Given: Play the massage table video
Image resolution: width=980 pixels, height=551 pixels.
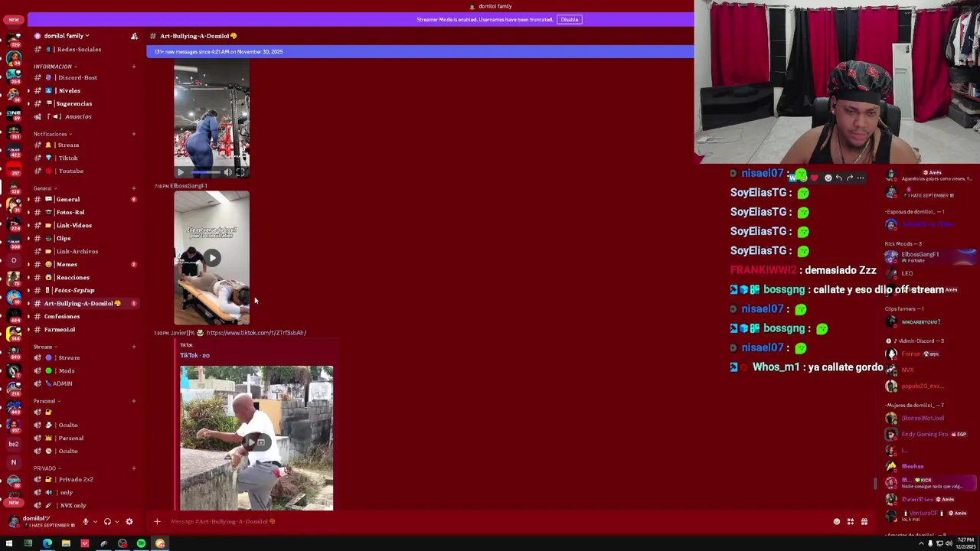Looking at the screenshot, I should pyautogui.click(x=211, y=259).
